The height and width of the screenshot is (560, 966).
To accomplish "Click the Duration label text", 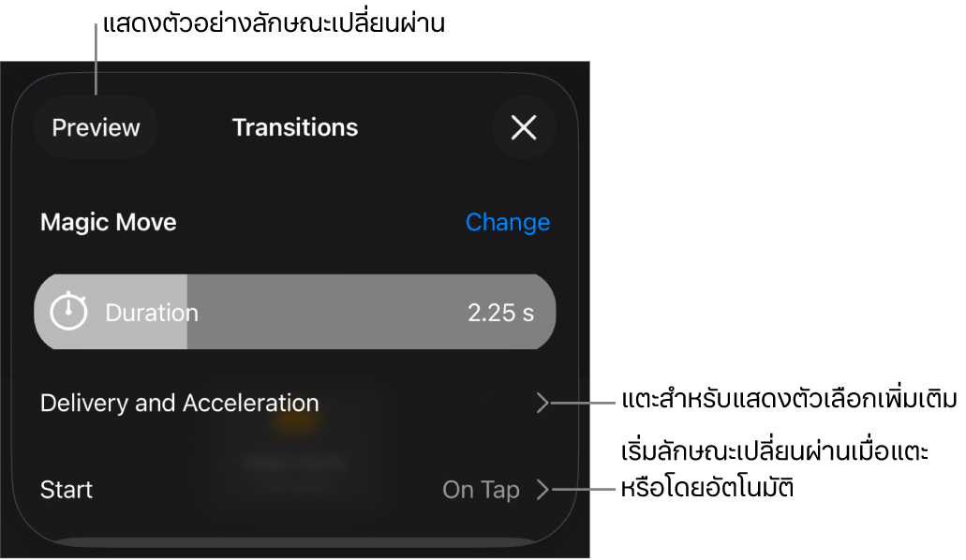I will [152, 313].
